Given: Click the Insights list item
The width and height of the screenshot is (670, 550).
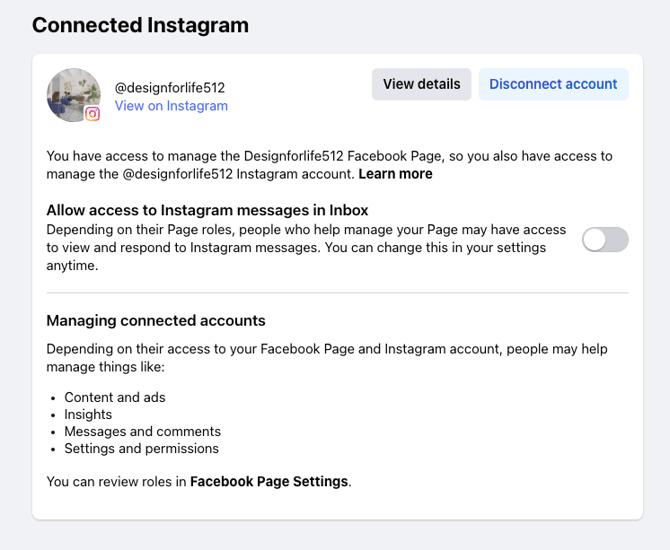Looking at the screenshot, I should click(x=88, y=414).
